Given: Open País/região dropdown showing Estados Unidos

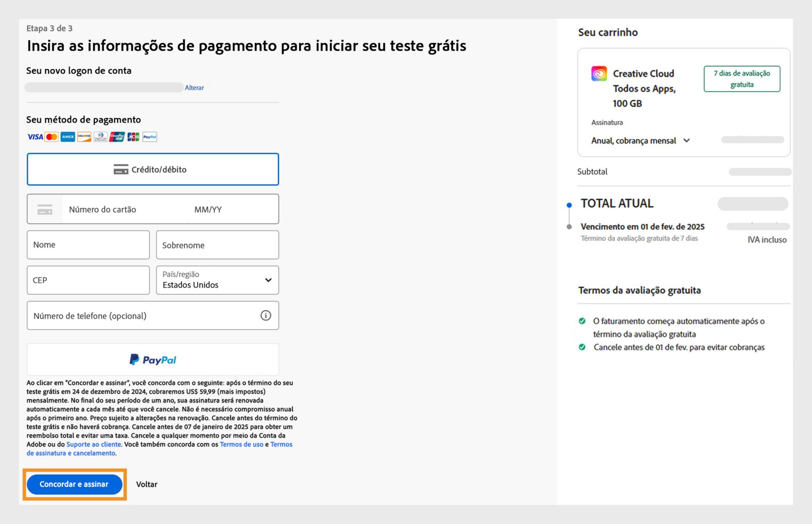Looking at the screenshot, I should pyautogui.click(x=217, y=280).
